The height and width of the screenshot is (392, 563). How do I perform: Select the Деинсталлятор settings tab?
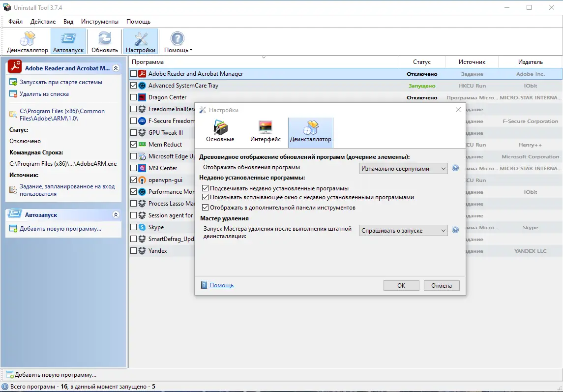[311, 132]
